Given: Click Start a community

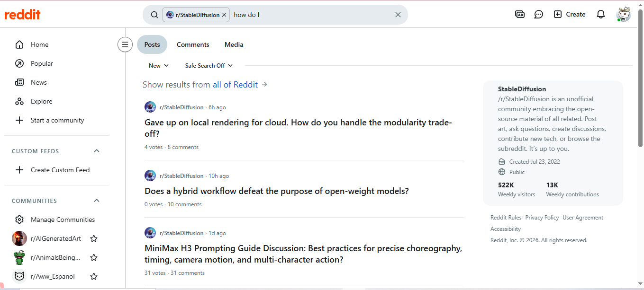Looking at the screenshot, I should tap(57, 120).
